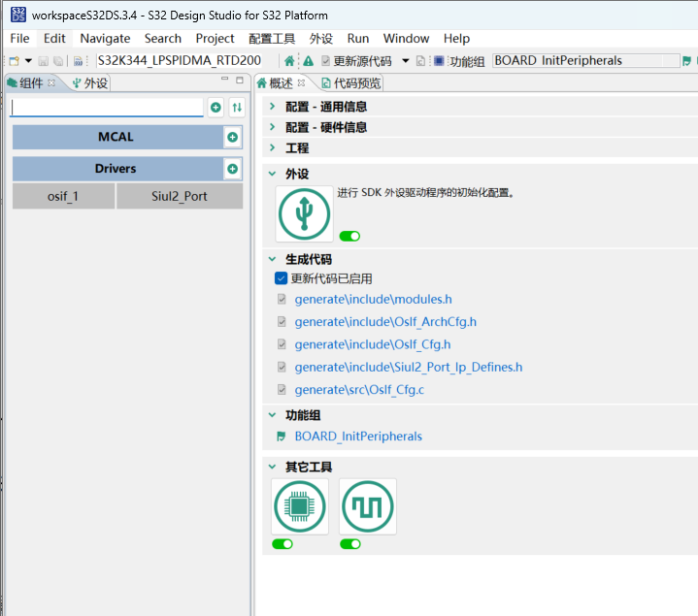Open the Run menu
Viewport: 698px width, 616px height.
358,39
